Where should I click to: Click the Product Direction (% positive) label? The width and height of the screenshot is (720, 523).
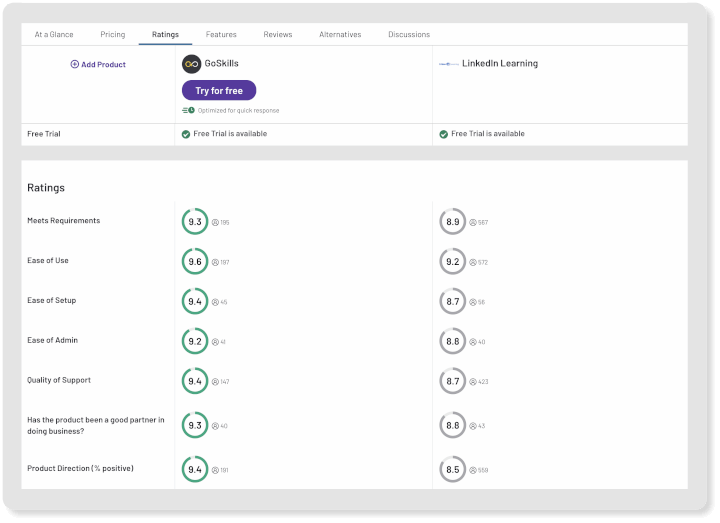80,468
